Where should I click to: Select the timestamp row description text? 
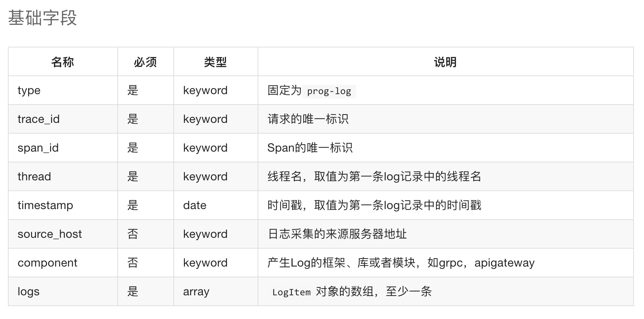coord(375,205)
